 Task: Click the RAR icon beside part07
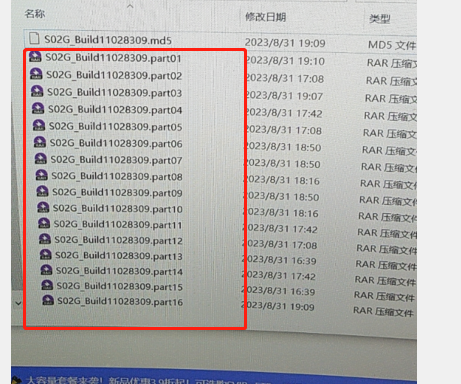pos(41,159)
